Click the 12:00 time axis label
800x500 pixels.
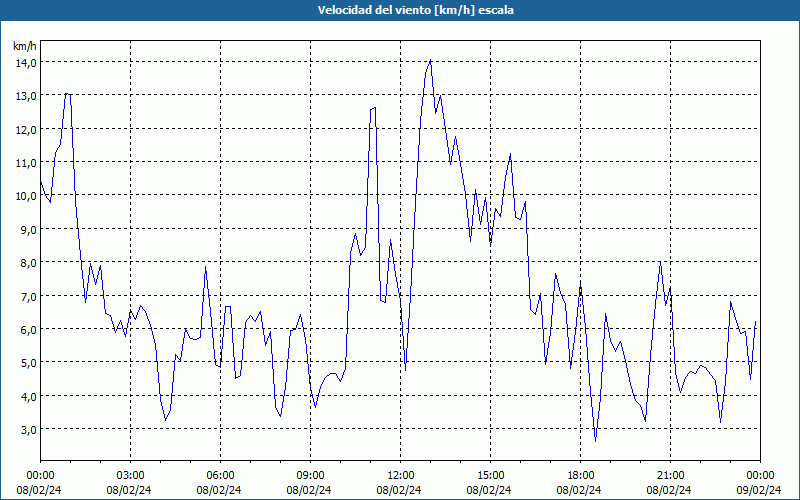(401, 476)
